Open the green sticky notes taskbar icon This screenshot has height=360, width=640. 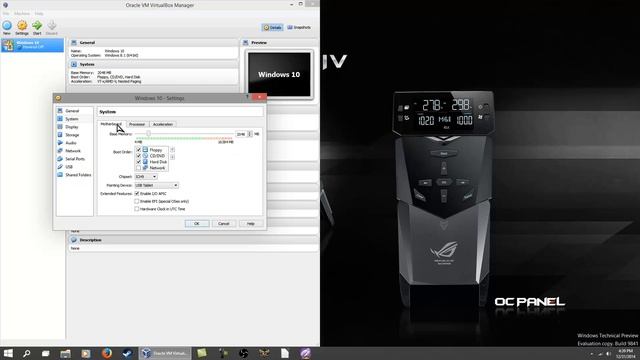tap(202, 353)
